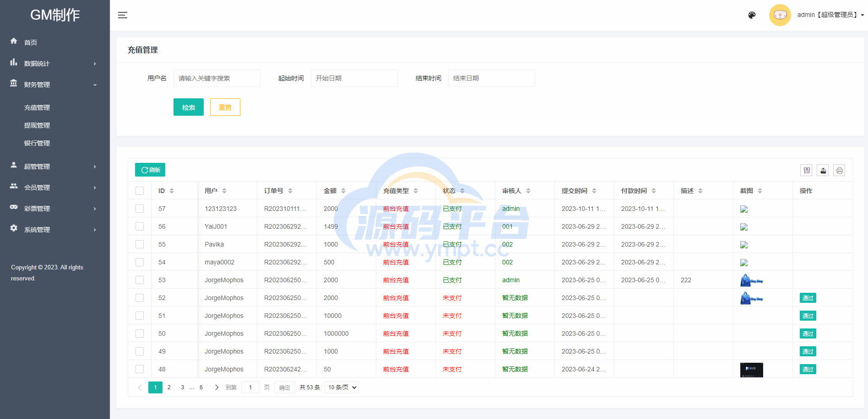Viewport: 868px width, 419px height.
Task: Sort by 描述 column arrows
Action: tap(700, 191)
